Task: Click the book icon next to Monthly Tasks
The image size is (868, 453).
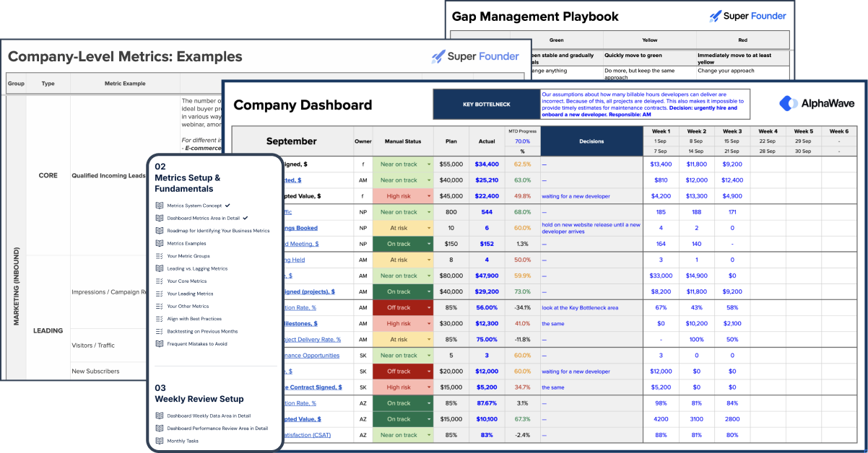Action: 160,441
